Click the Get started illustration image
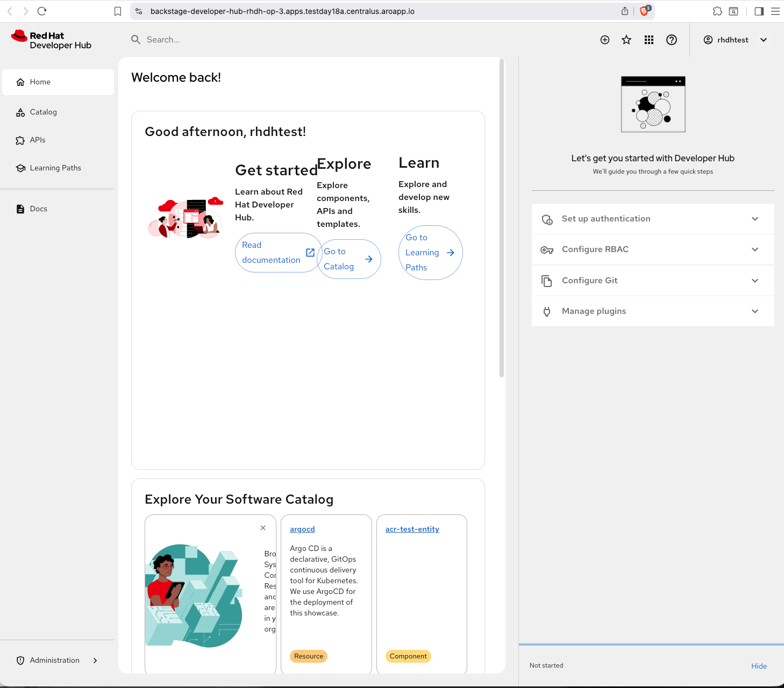784x688 pixels. click(x=186, y=218)
